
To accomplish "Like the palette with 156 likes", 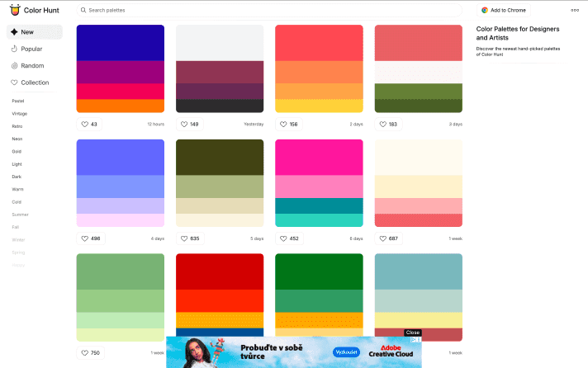I will click(x=289, y=124).
